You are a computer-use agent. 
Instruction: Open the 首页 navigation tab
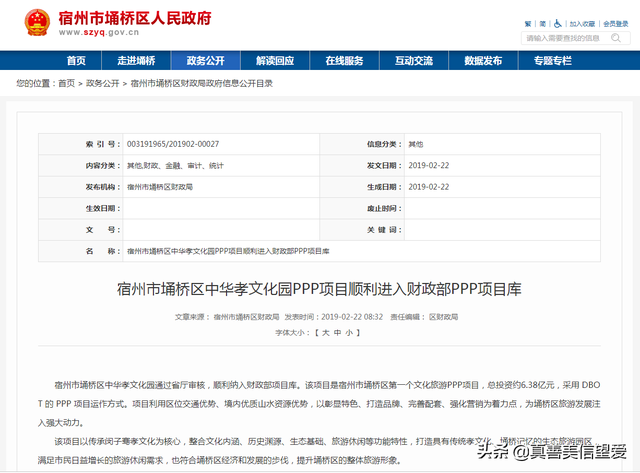(x=76, y=61)
